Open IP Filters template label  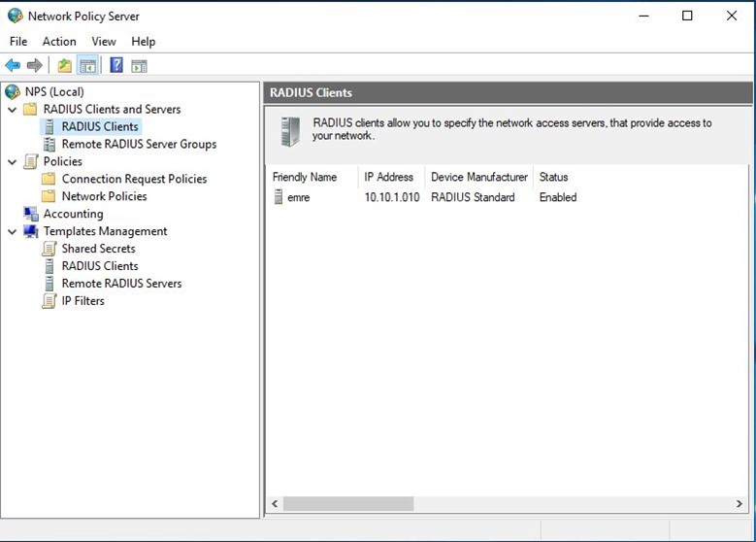point(82,301)
